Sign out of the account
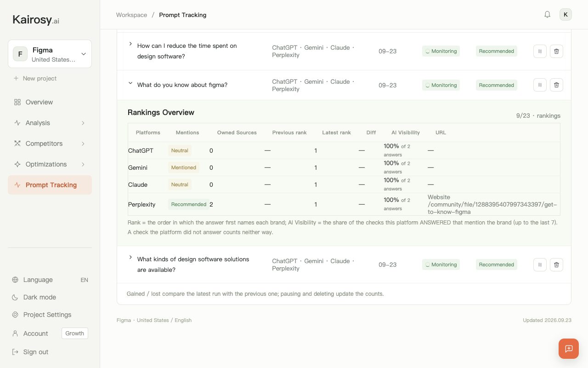Screen dimensions: 588x368 pyautogui.click(x=30, y=352)
